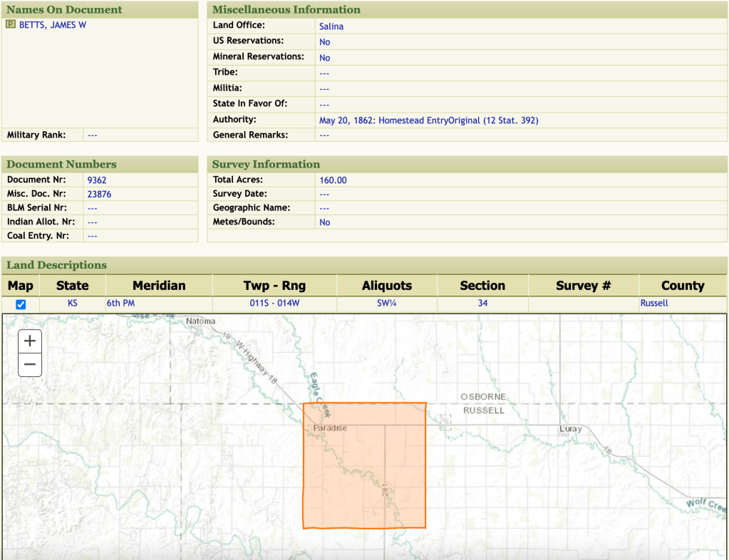729x560 pixels.
Task: Click the Russell county link
Action: coord(654,304)
